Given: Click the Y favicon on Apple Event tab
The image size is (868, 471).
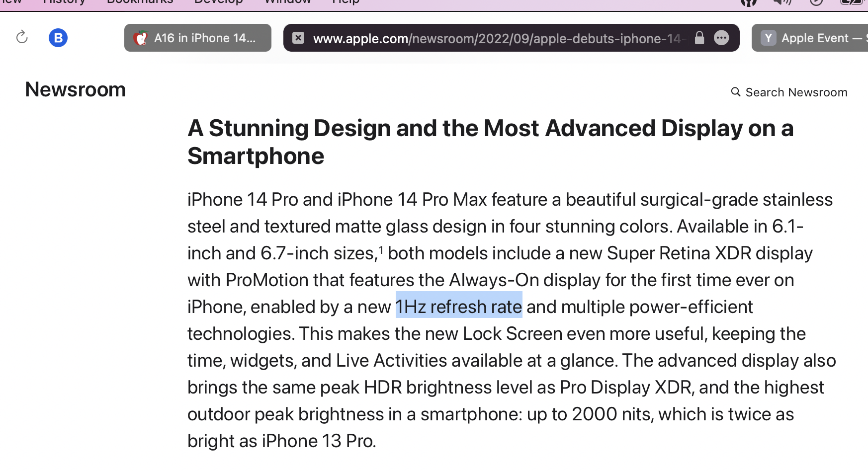Looking at the screenshot, I should click(x=769, y=38).
